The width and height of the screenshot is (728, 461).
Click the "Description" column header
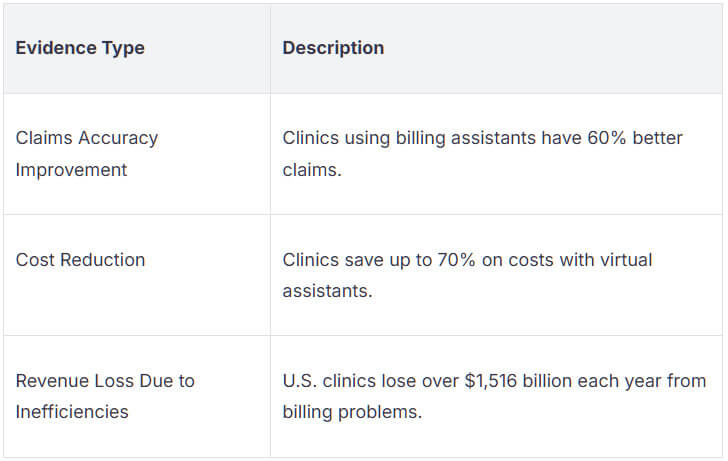(x=333, y=48)
